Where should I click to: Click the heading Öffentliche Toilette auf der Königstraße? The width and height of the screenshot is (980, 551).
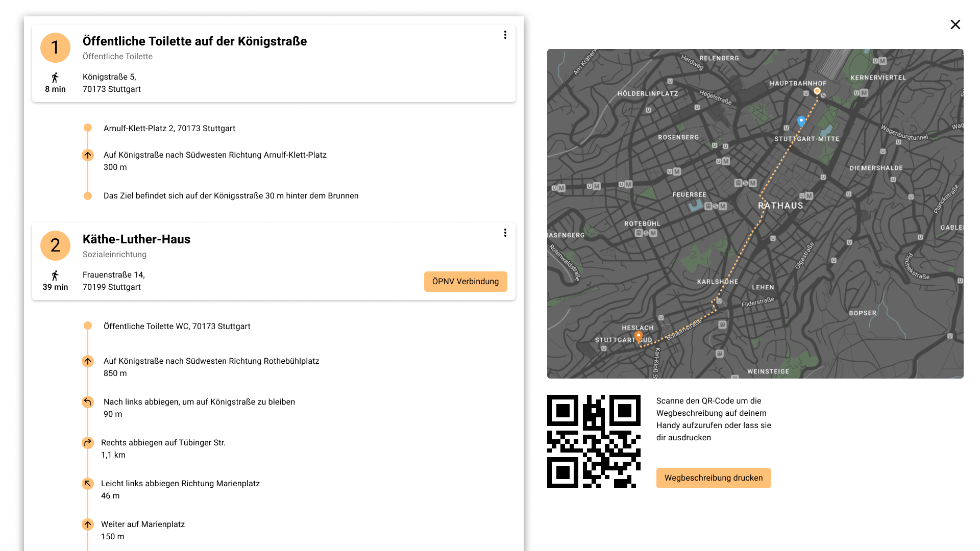click(x=194, y=41)
